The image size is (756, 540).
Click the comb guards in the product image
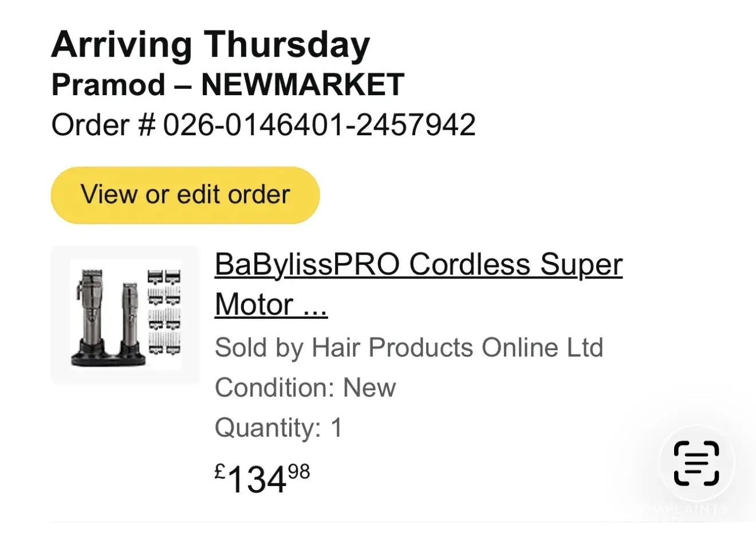point(164,310)
